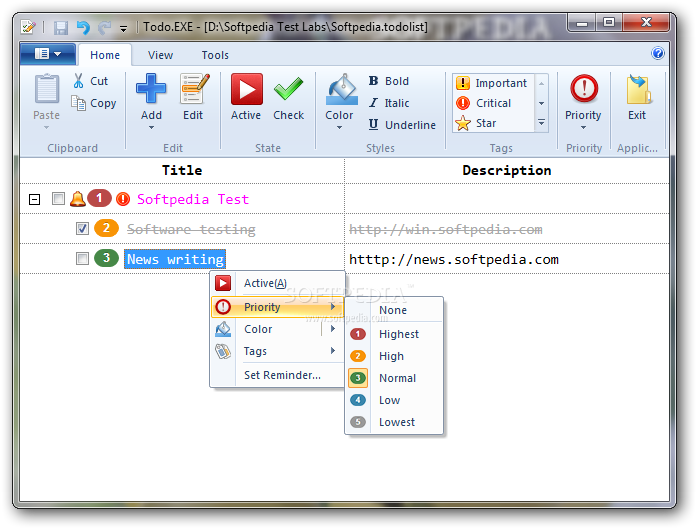Click the Cut scissors icon
Screen dimensions: 697x529
tap(79, 81)
